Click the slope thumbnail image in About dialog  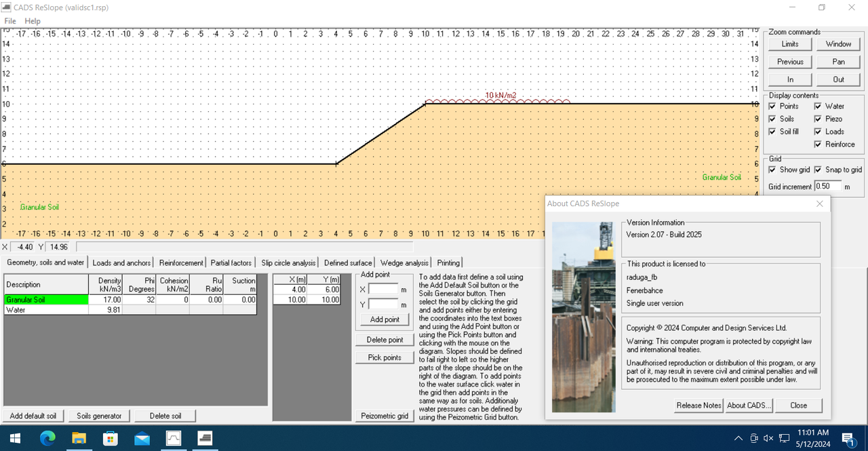[x=584, y=317]
